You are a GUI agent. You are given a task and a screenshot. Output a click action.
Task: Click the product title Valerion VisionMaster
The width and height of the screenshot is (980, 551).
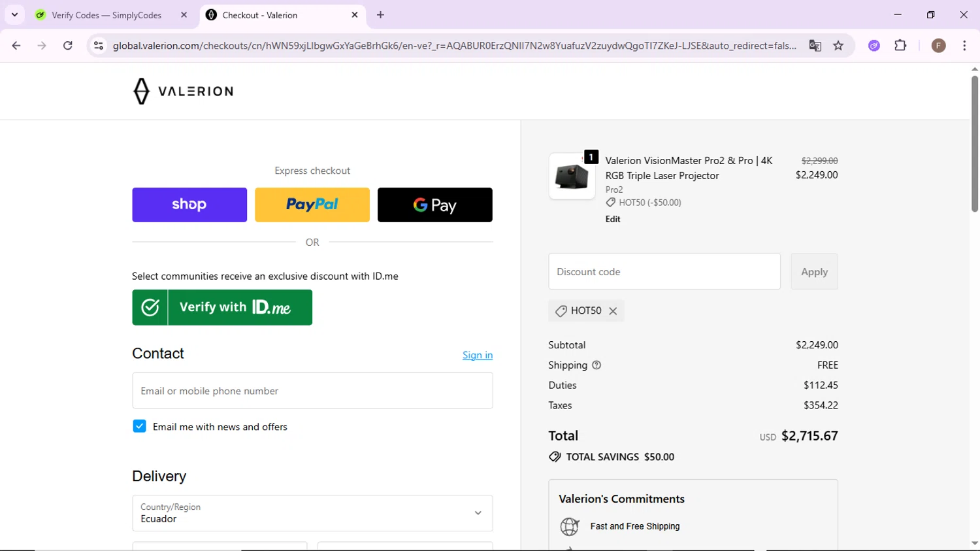689,168
